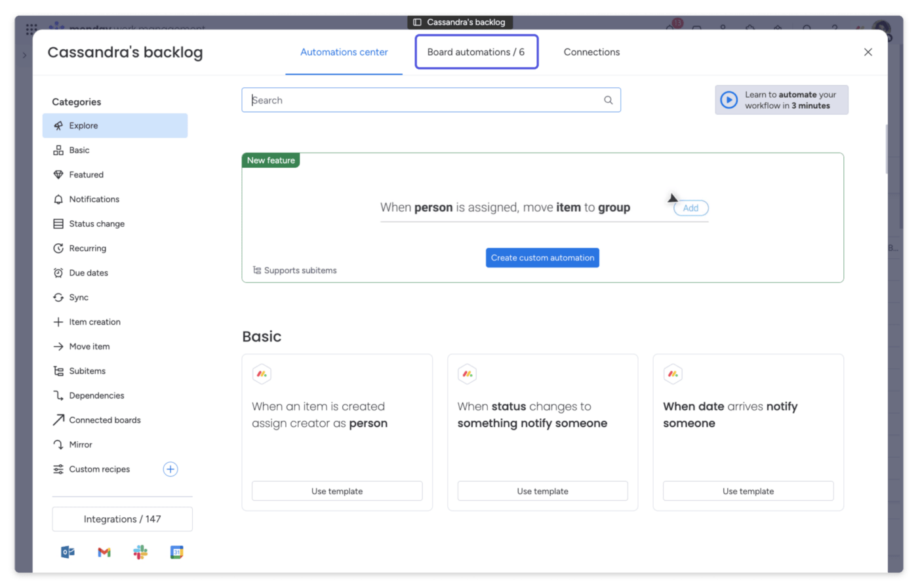Use template for date arrives notification
Viewport: 918px width, 588px height.
(748, 491)
